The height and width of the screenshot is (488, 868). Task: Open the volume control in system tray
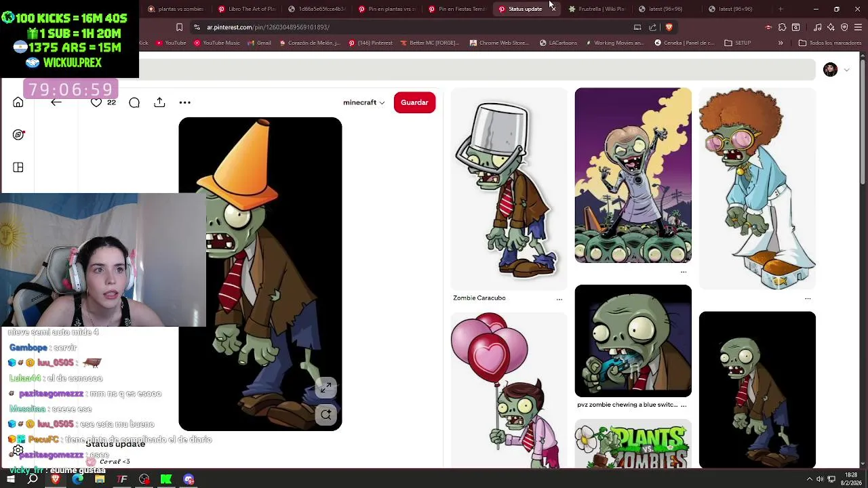click(820, 479)
